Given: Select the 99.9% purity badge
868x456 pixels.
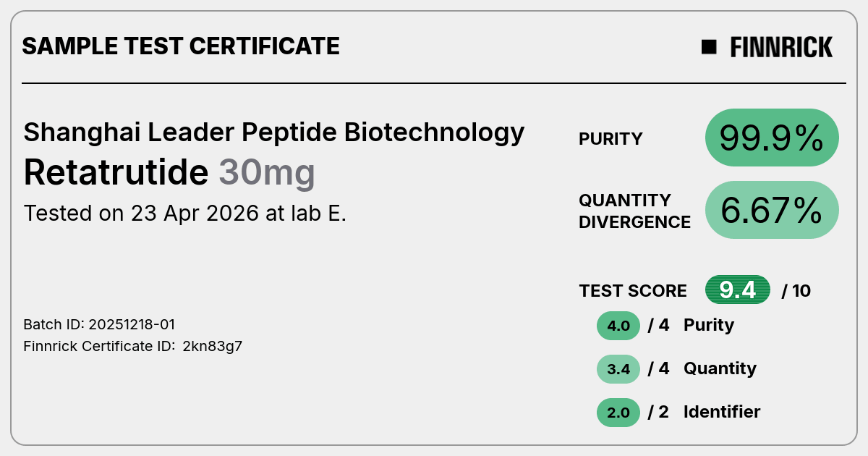Looking at the screenshot, I should click(772, 138).
